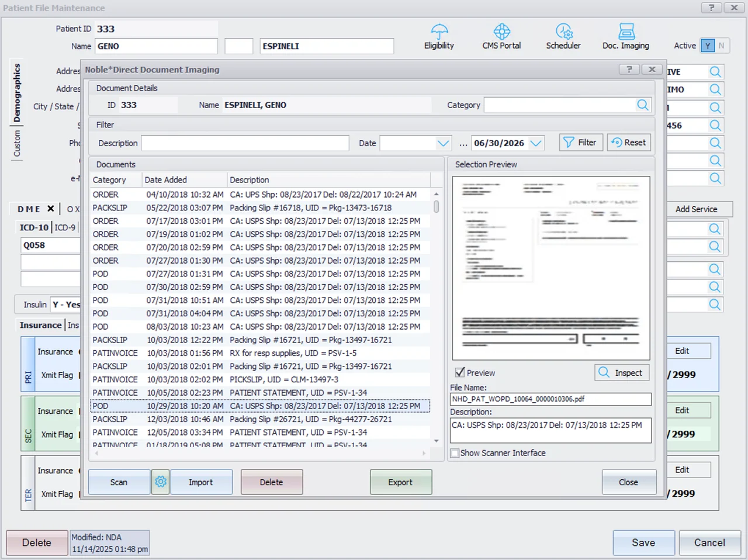Click the Delete button in Document Imaging dialog
The width and height of the screenshot is (748, 560).
point(272,482)
